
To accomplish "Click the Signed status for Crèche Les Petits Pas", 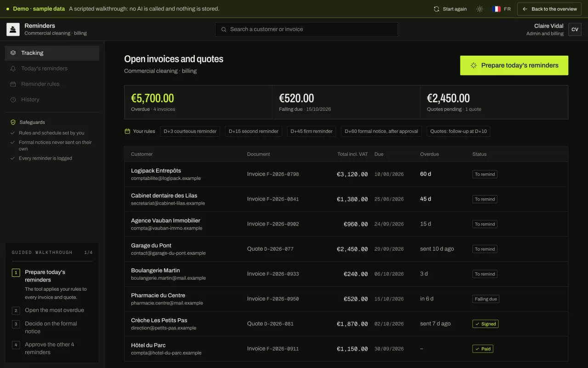I will point(485,324).
